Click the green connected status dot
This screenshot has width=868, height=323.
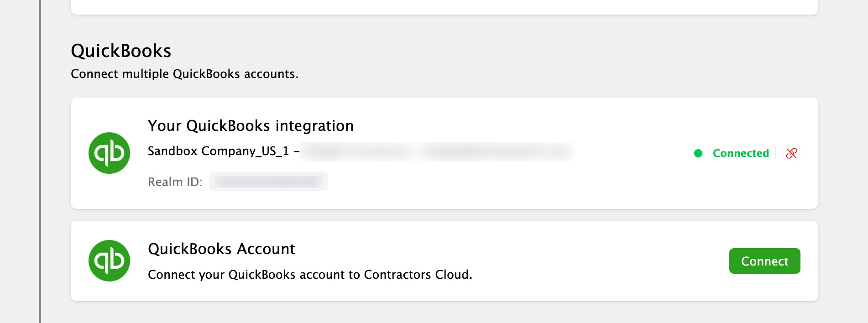698,153
